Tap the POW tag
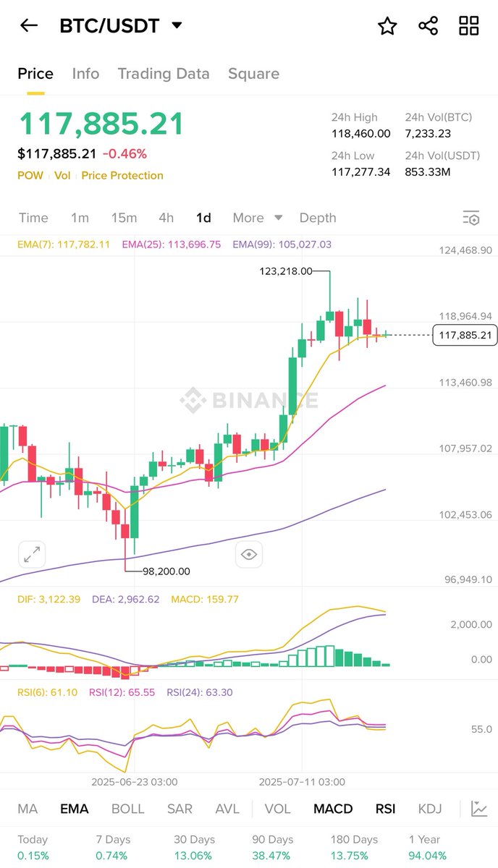 tap(30, 176)
